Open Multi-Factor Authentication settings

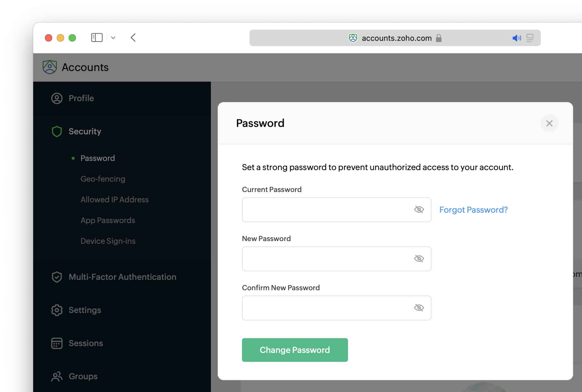(x=122, y=277)
